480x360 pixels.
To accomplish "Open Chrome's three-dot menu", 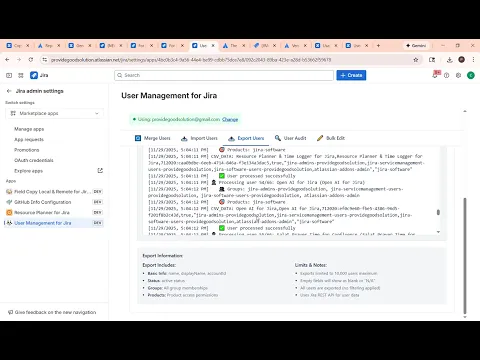I will 473,60.
